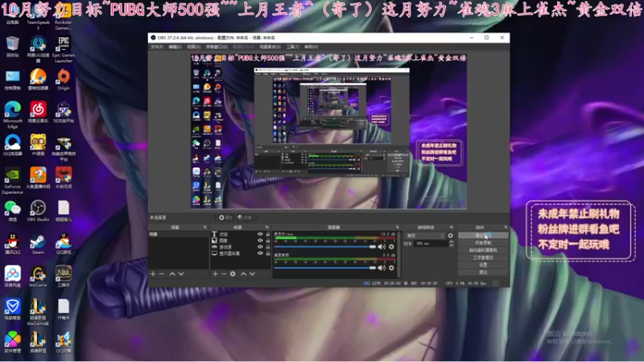The image size is (644, 362).
Task: Select the WeGame desktop icon
Action: point(38,276)
